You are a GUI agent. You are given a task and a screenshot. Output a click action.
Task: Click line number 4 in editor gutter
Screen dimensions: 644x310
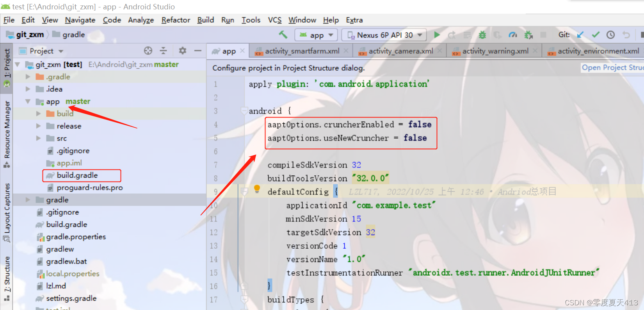pyautogui.click(x=216, y=125)
